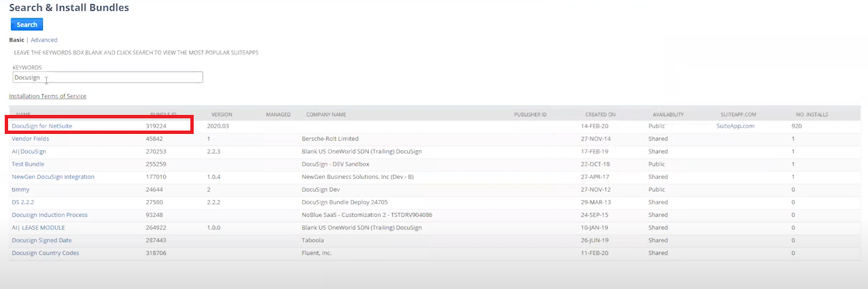Open the DocuSign for NetSuite bundle
The width and height of the screenshot is (868, 289).
(42, 126)
